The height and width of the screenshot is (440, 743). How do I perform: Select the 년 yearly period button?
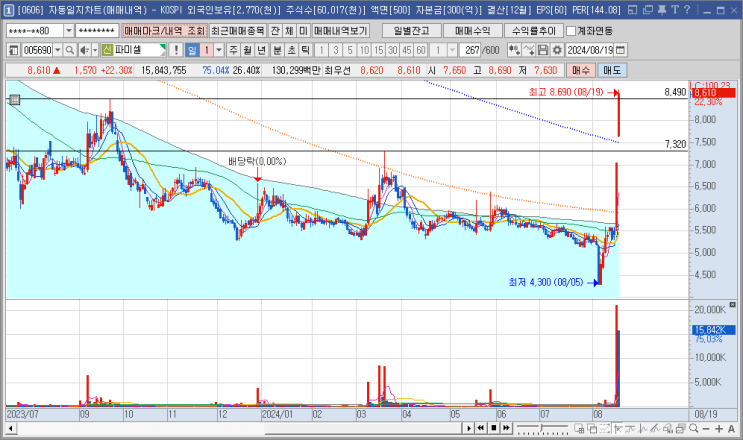tap(262, 50)
